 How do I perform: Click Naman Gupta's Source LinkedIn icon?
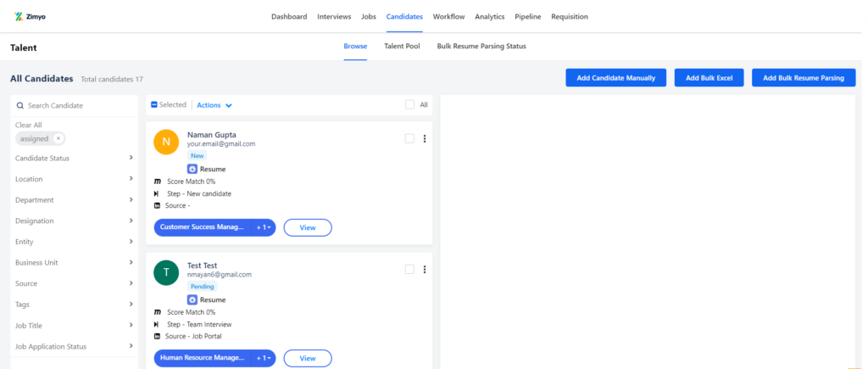point(157,205)
